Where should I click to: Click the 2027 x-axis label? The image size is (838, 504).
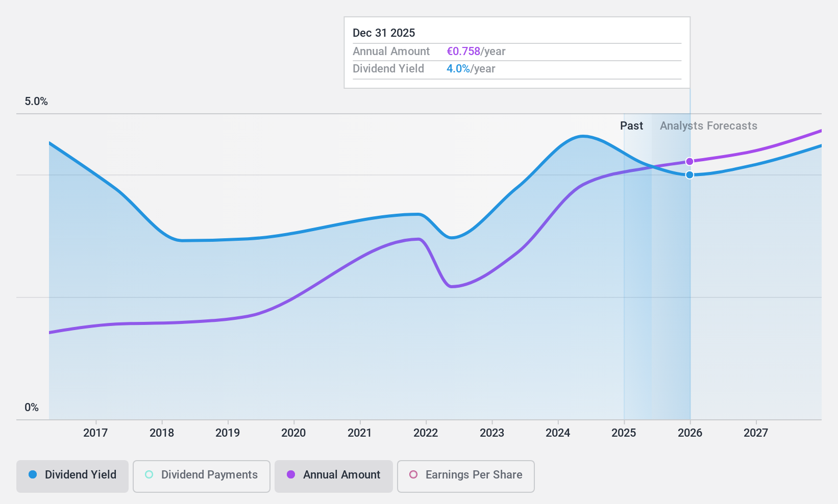coord(756,433)
